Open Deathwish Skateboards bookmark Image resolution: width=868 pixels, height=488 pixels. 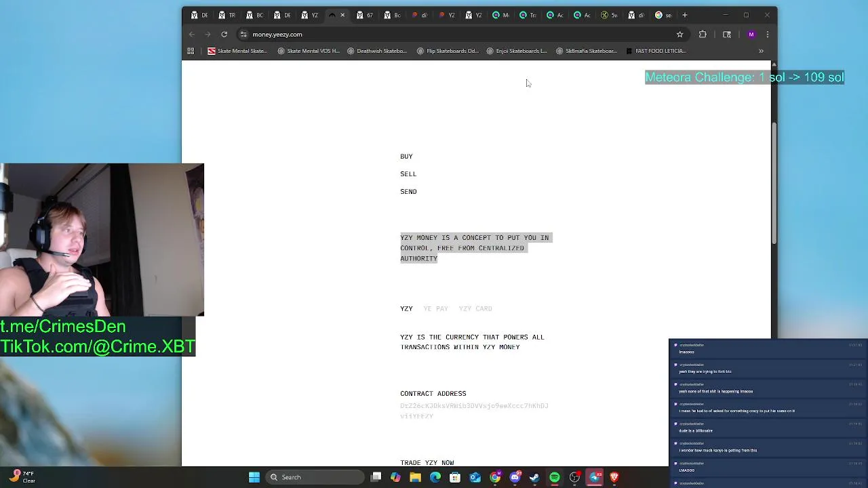pyautogui.click(x=377, y=51)
